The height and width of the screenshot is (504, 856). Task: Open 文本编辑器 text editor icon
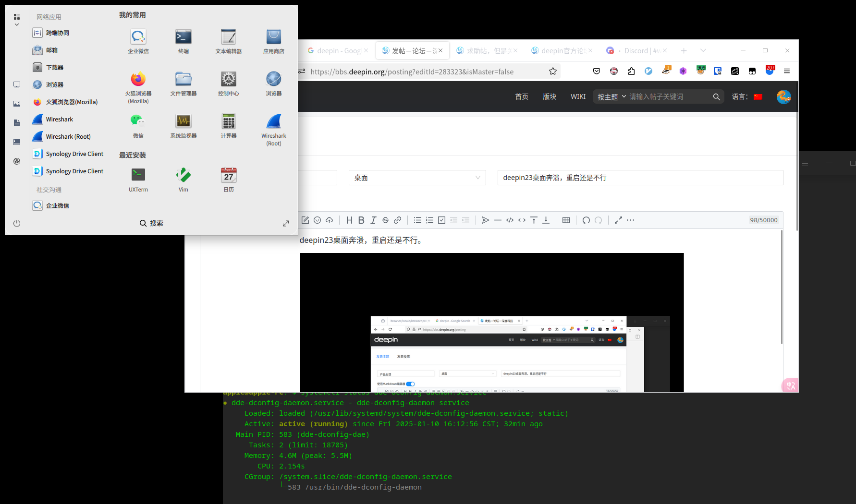[x=229, y=41]
